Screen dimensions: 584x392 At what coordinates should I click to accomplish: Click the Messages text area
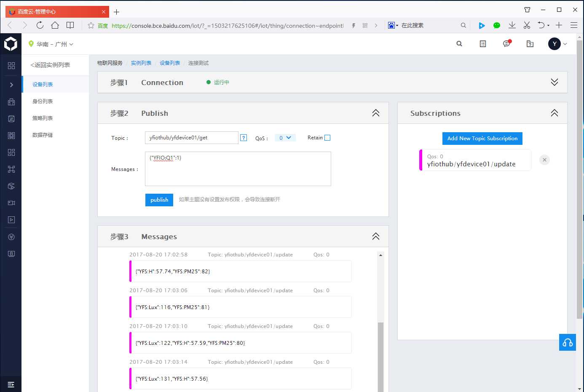(x=238, y=169)
